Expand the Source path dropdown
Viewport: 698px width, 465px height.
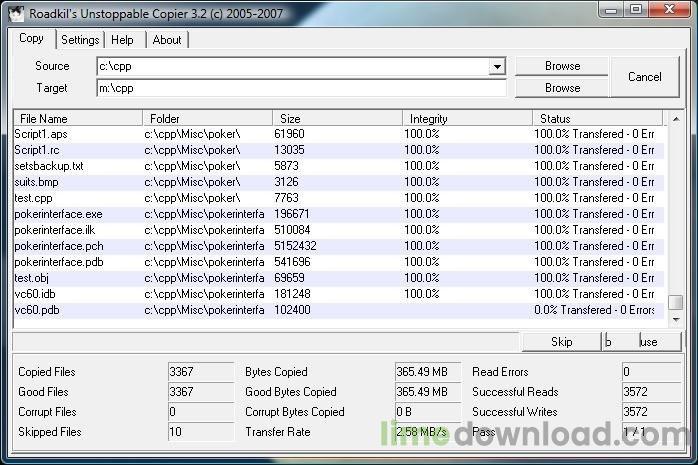[497, 67]
